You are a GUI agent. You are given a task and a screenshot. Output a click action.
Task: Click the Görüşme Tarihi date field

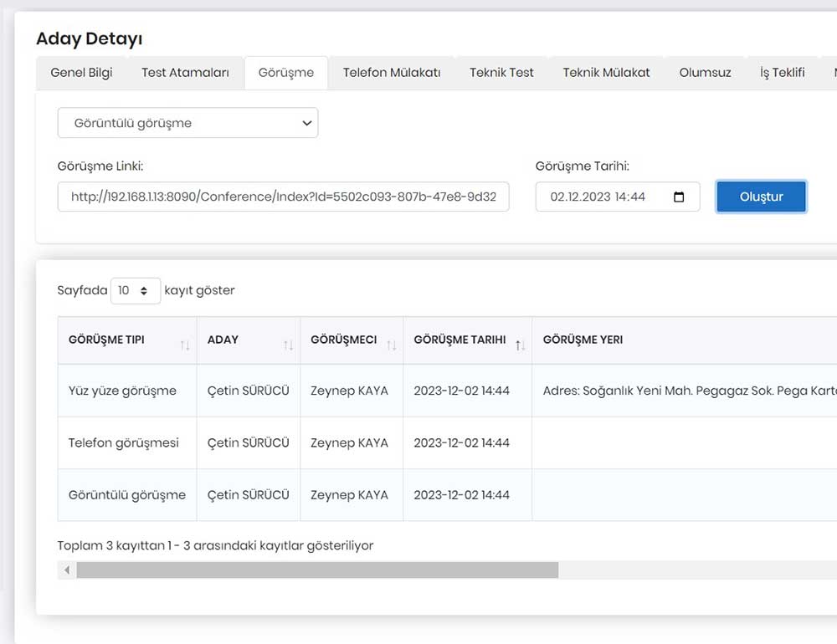pyautogui.click(x=618, y=197)
